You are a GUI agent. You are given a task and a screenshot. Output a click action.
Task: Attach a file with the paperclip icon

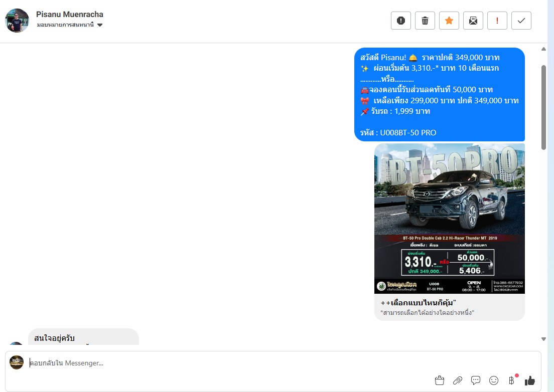point(457,380)
